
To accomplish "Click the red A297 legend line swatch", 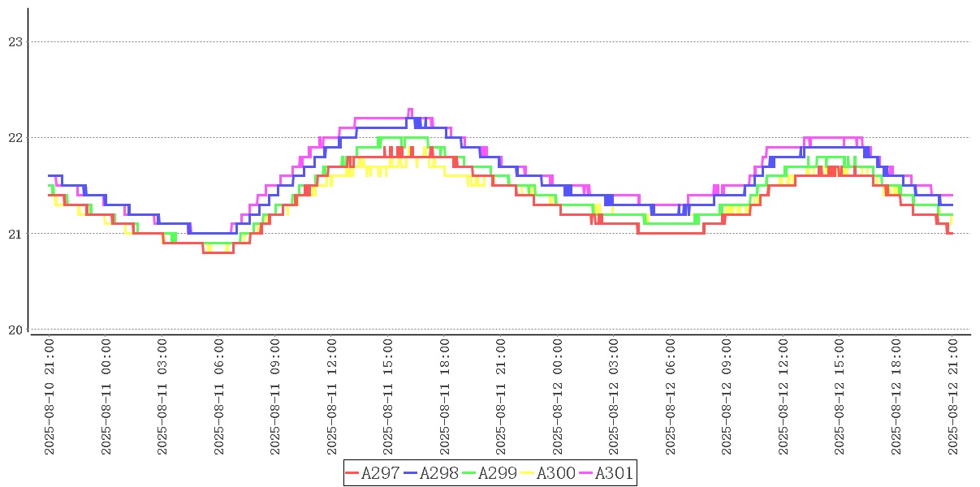I will point(352,473).
